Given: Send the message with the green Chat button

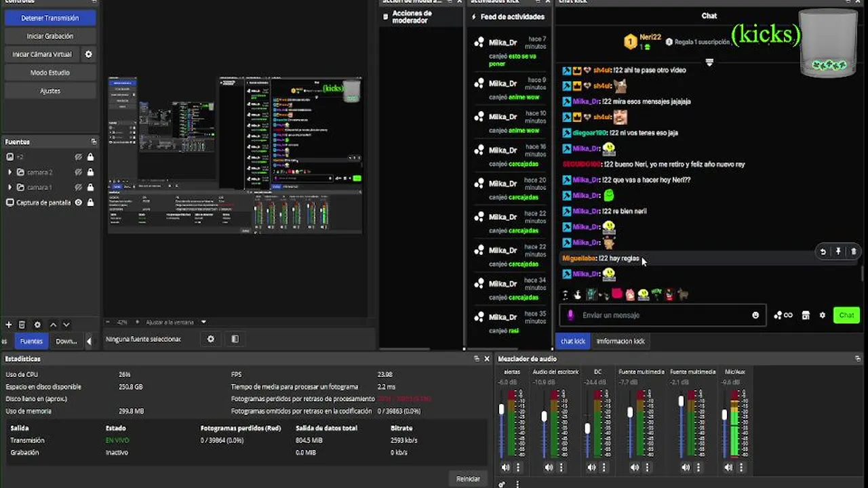Looking at the screenshot, I should pos(846,315).
